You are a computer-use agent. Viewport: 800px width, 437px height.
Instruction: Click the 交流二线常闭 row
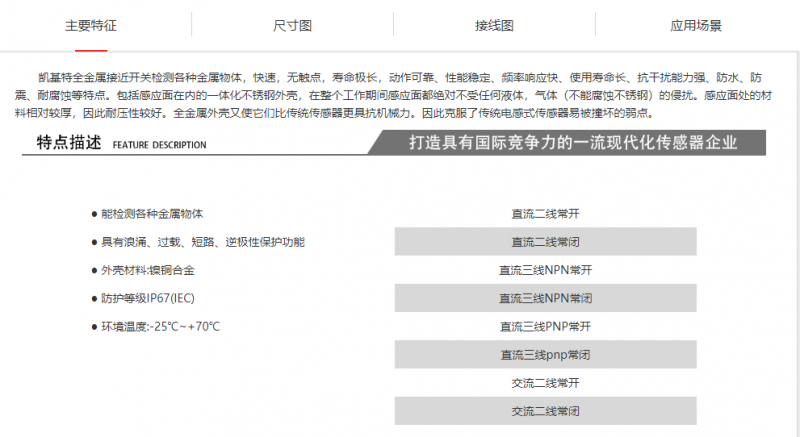click(545, 411)
